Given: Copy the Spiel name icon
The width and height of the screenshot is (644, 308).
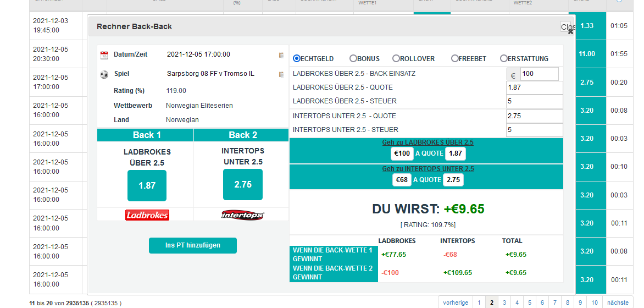Looking at the screenshot, I should click(281, 74).
